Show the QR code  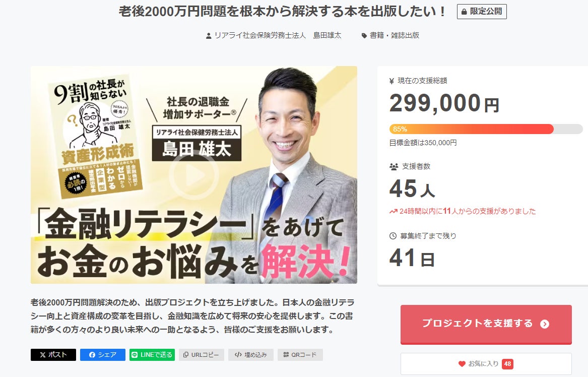(300, 354)
